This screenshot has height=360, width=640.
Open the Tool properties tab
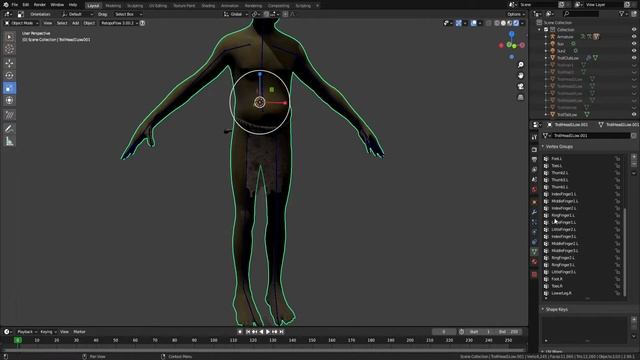coord(534,138)
